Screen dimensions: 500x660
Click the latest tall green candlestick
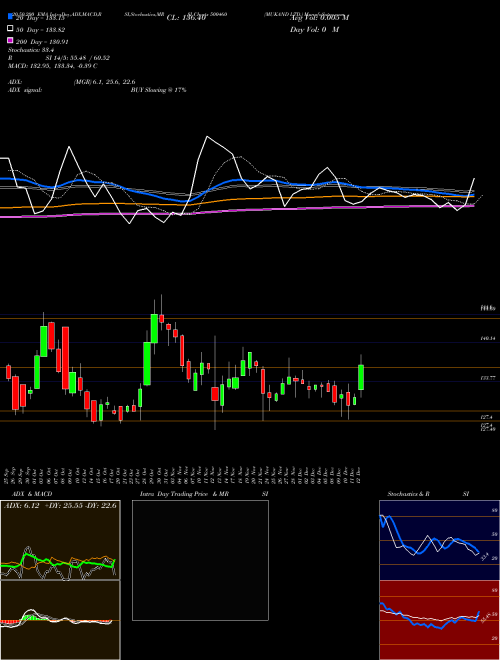pos(361,377)
